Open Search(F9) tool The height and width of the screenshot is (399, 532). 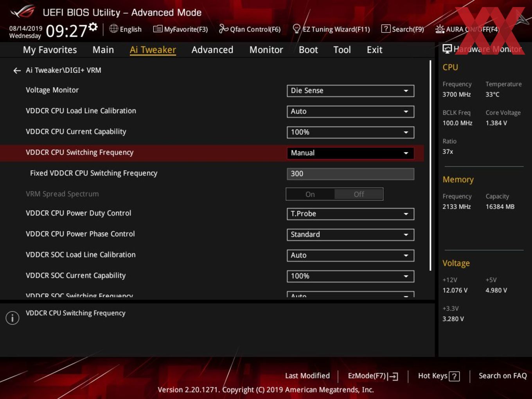pyautogui.click(x=403, y=29)
